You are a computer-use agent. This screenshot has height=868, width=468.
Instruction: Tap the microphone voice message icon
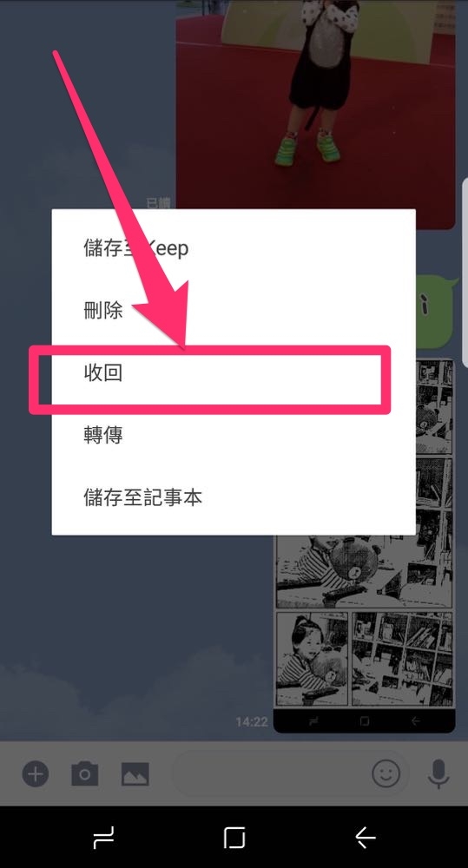438,773
